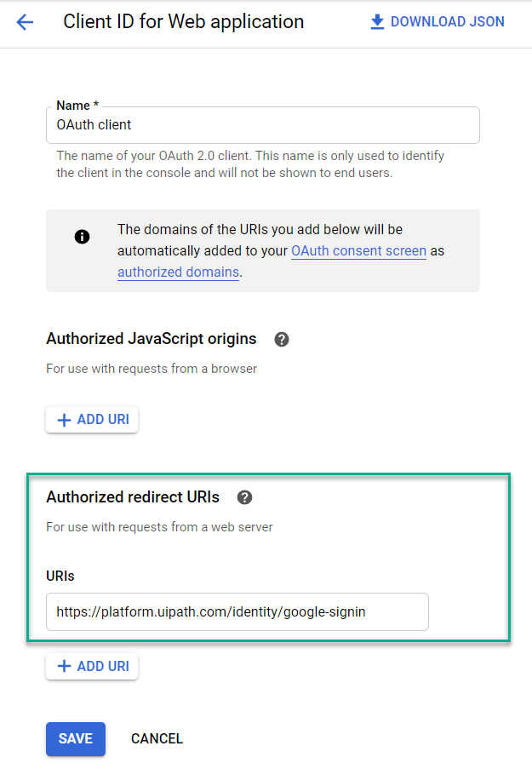Click the info icon in the domains notice box
532x763 pixels.
(x=82, y=237)
